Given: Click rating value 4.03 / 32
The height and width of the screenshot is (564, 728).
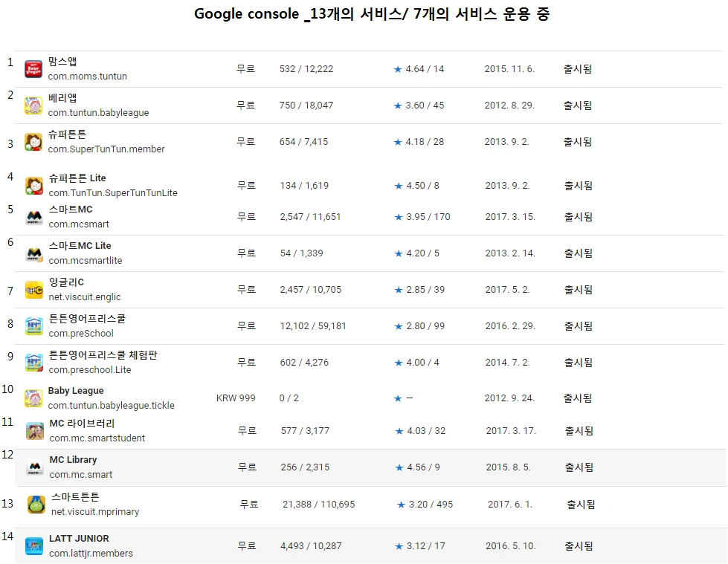Looking at the screenshot, I should point(427,431).
